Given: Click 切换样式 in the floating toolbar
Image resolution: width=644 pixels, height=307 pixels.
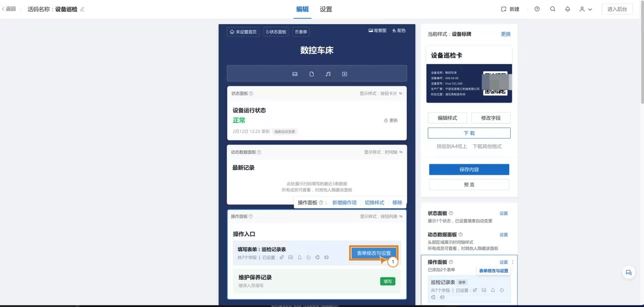Looking at the screenshot, I should 374,203.
